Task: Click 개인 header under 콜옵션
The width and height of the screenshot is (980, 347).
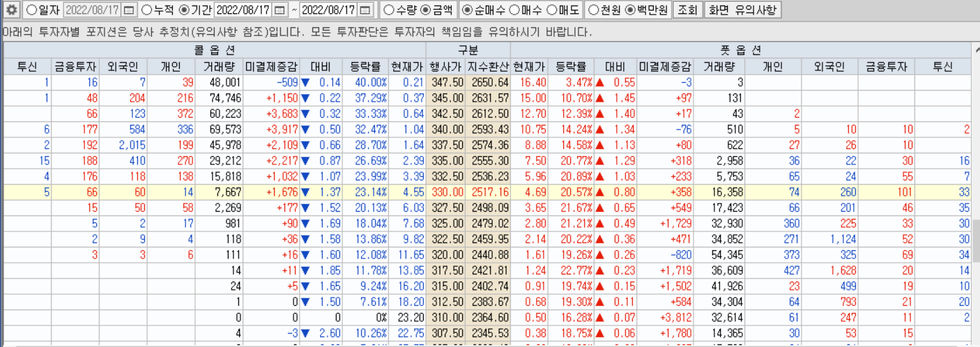Action: coord(171,67)
